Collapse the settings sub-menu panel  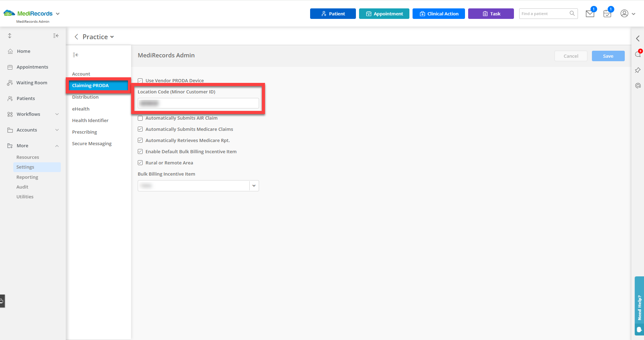[x=76, y=55]
